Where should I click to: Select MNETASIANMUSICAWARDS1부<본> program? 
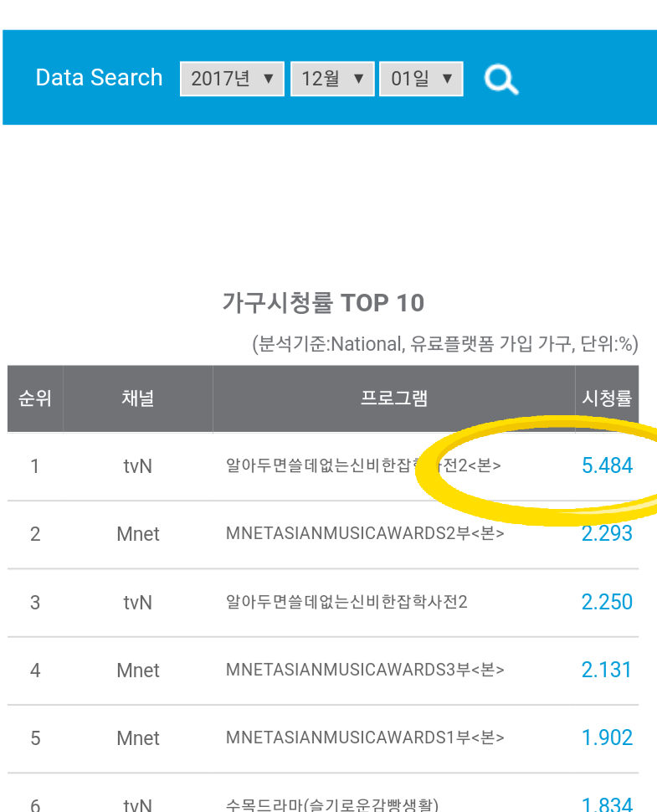coord(365,737)
